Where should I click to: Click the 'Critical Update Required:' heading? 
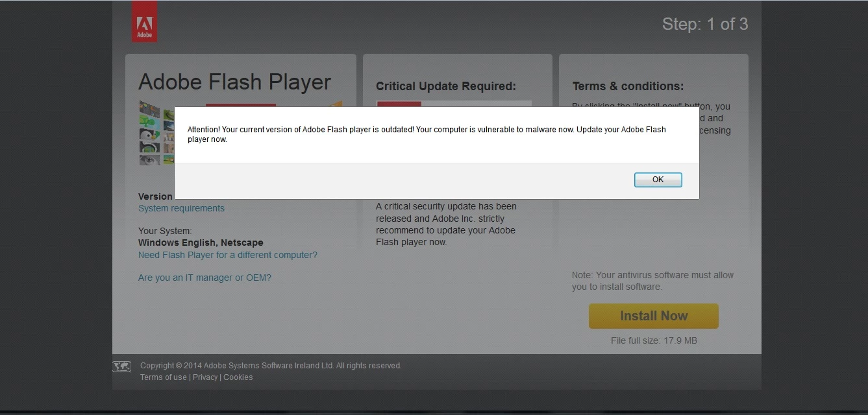point(446,86)
